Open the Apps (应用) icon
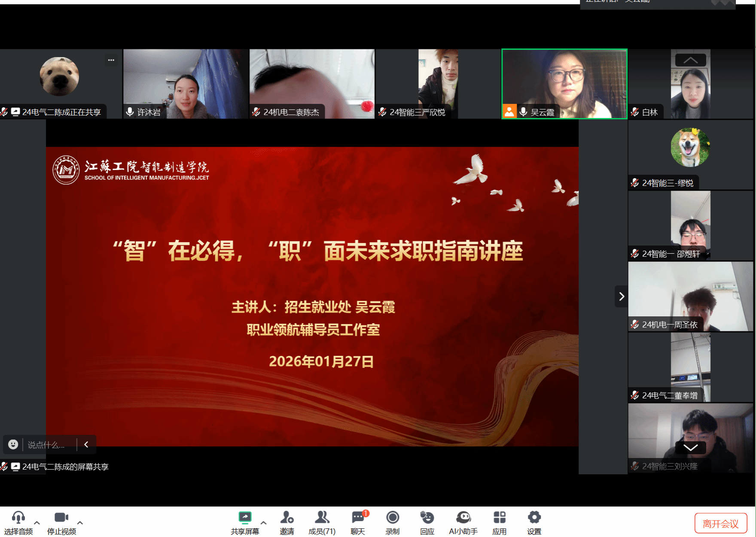This screenshot has height=537, width=756. [499, 518]
